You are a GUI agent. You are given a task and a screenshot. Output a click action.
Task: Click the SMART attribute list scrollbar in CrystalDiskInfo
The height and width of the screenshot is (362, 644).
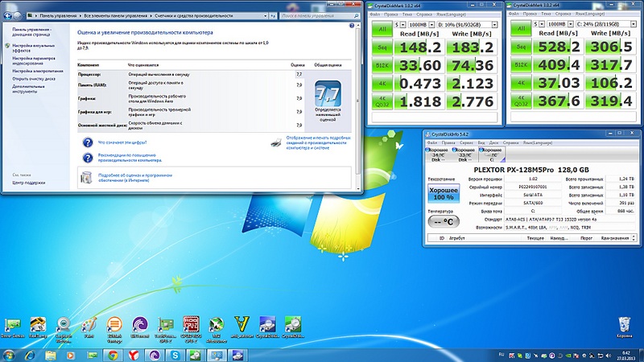click(x=634, y=238)
